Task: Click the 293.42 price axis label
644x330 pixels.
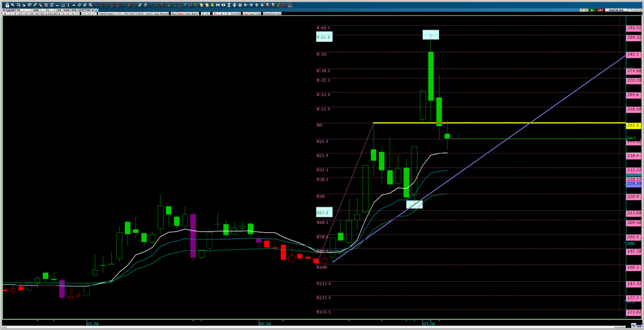Action: (634, 27)
